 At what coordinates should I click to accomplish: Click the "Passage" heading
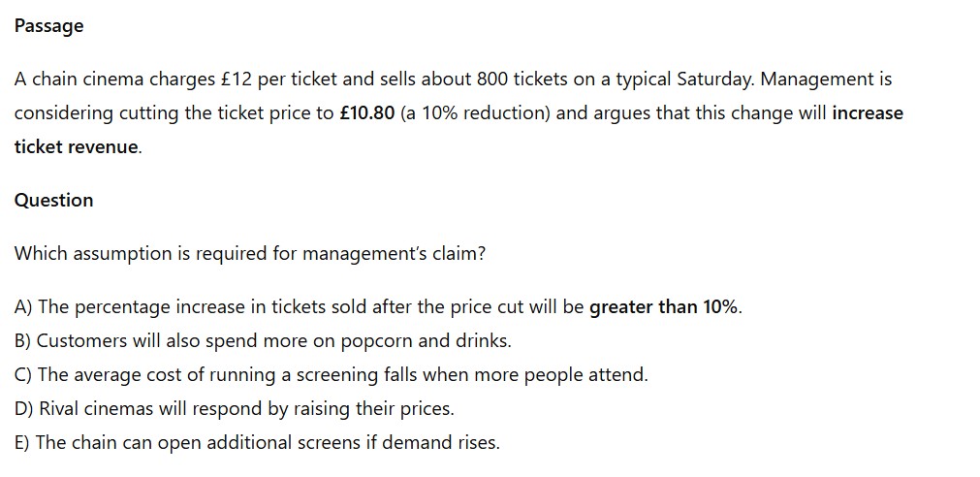click(x=49, y=26)
